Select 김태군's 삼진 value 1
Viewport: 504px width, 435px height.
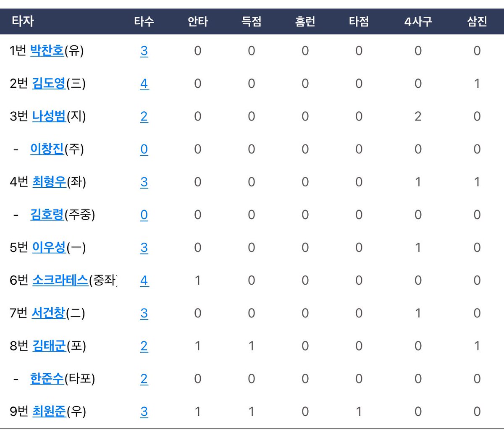point(477,346)
